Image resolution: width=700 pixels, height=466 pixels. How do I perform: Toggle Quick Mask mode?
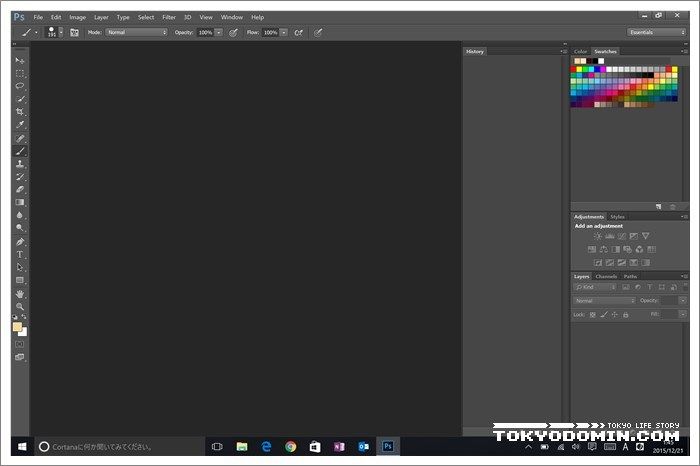20,344
